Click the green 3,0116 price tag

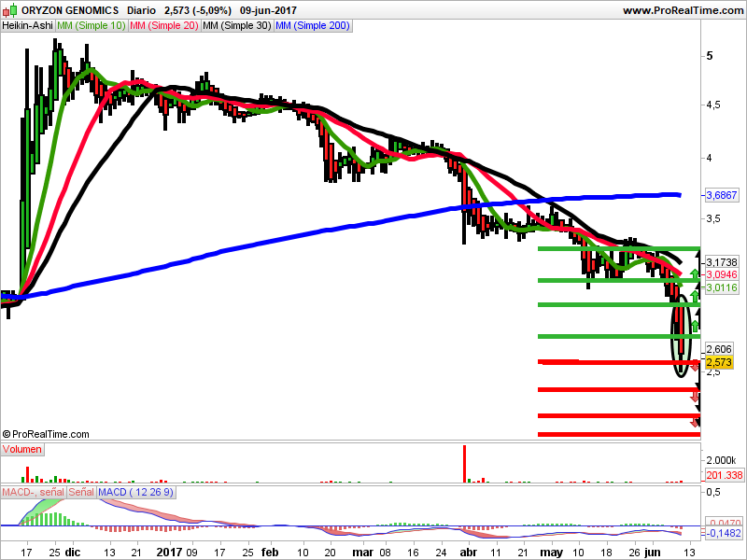[722, 287]
